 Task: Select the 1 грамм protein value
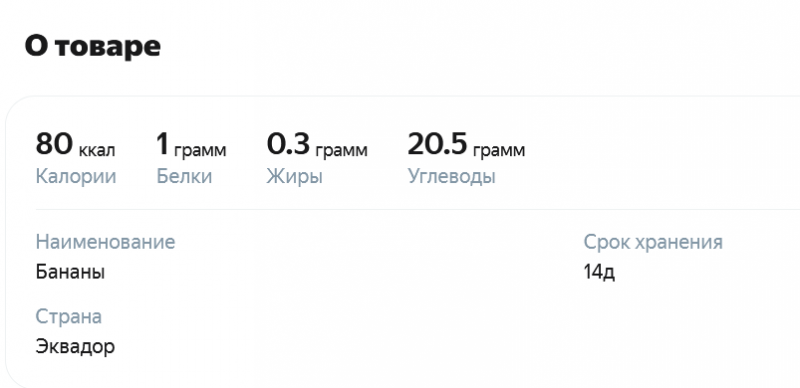tap(191, 144)
